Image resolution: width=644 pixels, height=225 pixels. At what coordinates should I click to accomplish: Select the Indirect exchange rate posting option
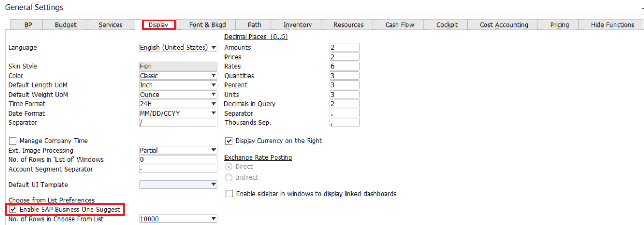pyautogui.click(x=229, y=177)
